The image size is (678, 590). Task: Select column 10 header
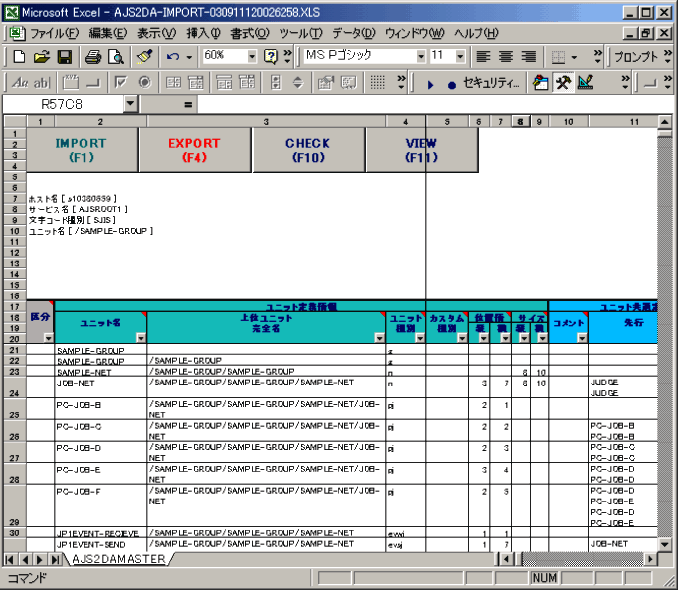coord(568,122)
